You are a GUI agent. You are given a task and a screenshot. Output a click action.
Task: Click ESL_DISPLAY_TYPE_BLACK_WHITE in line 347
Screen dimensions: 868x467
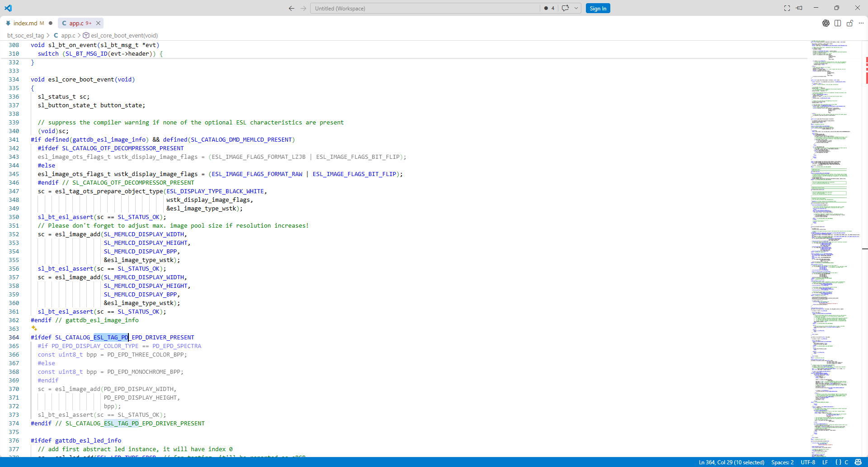(x=215, y=191)
